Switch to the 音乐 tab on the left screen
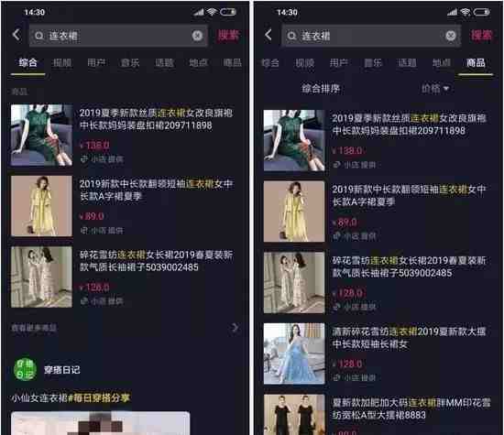The height and width of the screenshot is (435, 504). [130, 62]
